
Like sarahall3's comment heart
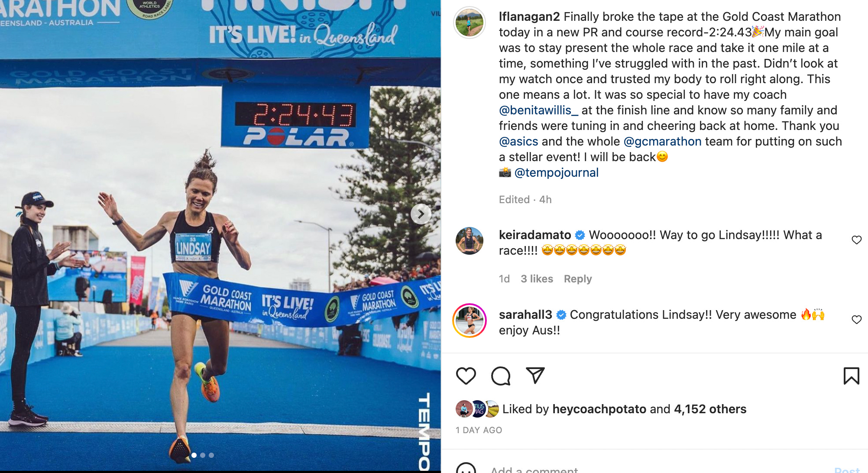(x=857, y=320)
